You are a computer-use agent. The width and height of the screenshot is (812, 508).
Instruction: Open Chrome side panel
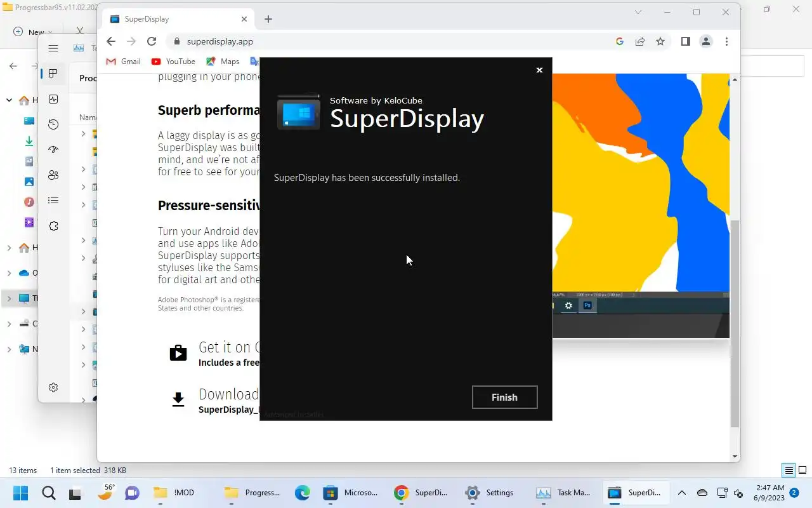coord(686,41)
